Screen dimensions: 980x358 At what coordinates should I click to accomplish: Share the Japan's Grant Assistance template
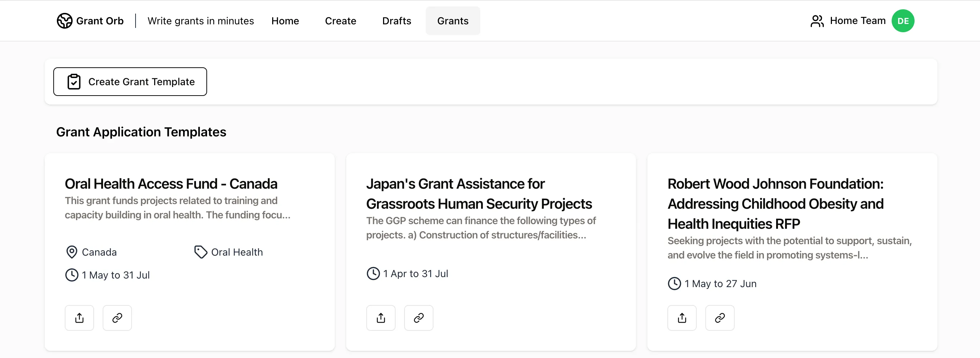(x=381, y=318)
